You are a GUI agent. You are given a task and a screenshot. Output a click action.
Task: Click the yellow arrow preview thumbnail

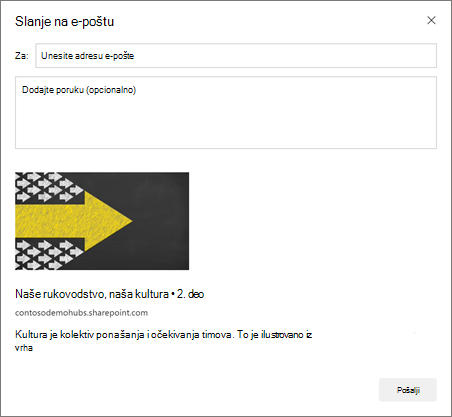click(x=102, y=221)
